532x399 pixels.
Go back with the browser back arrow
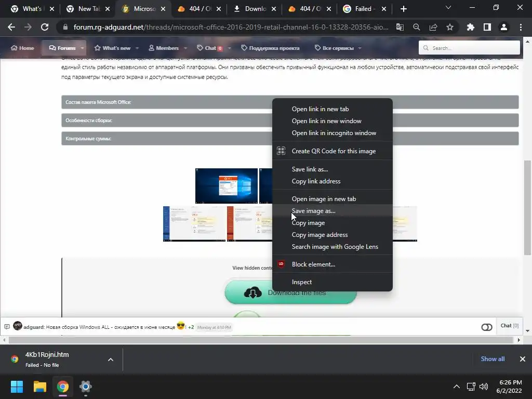(x=11, y=27)
